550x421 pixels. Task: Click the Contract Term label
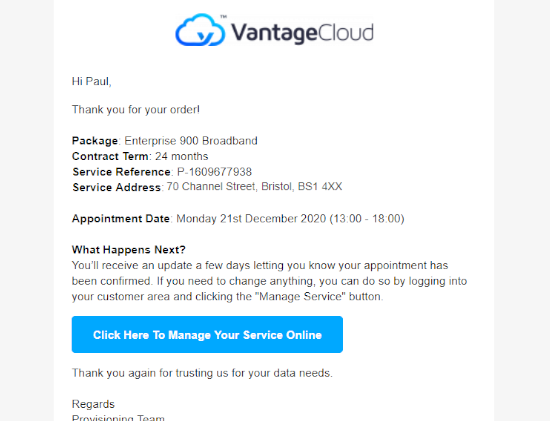[x=110, y=156]
